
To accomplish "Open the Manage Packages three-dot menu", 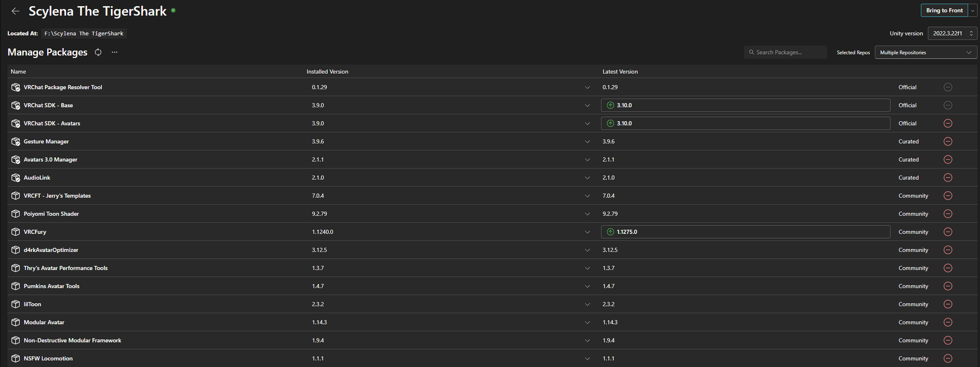I will (114, 52).
